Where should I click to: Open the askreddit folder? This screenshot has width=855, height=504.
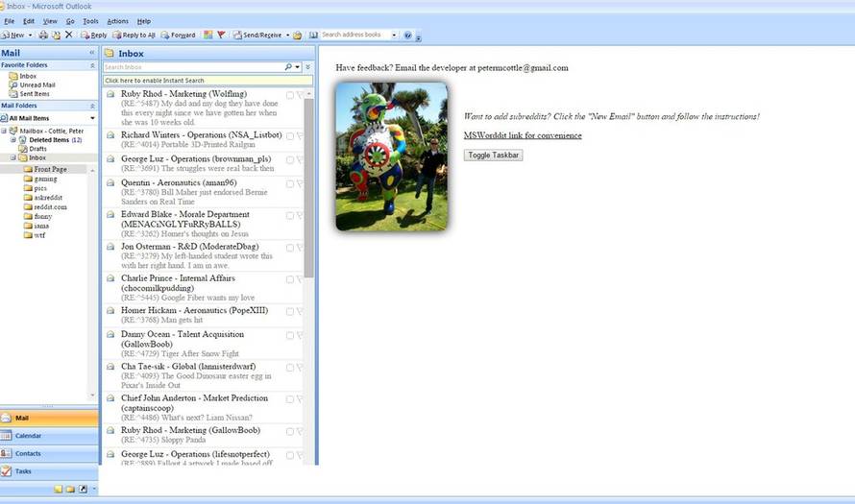pos(43,198)
